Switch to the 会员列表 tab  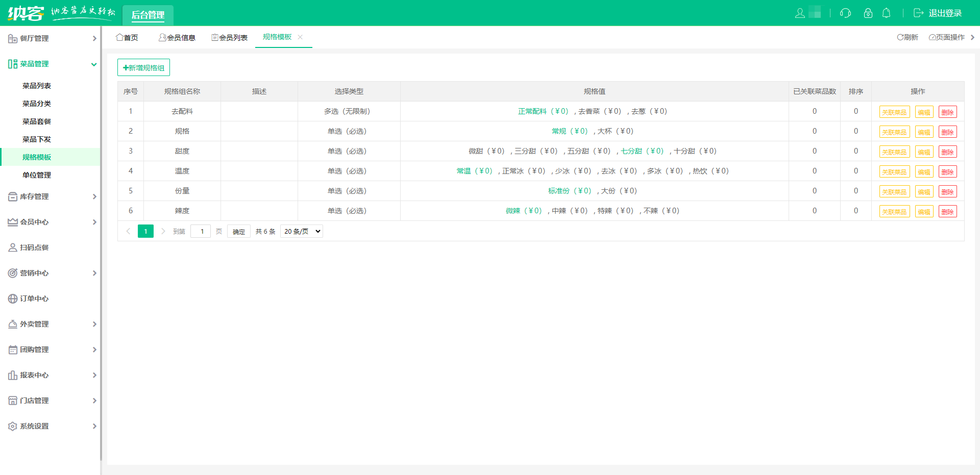[229, 37]
